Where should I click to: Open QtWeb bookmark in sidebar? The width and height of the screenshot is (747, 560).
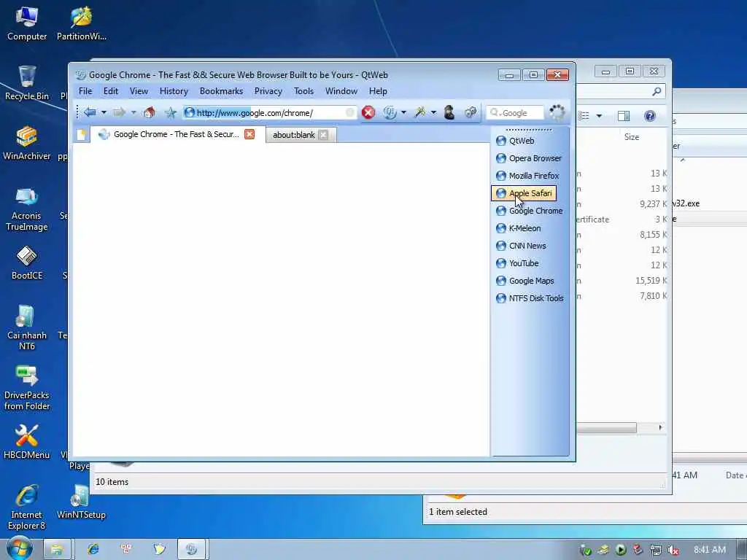pos(516,141)
